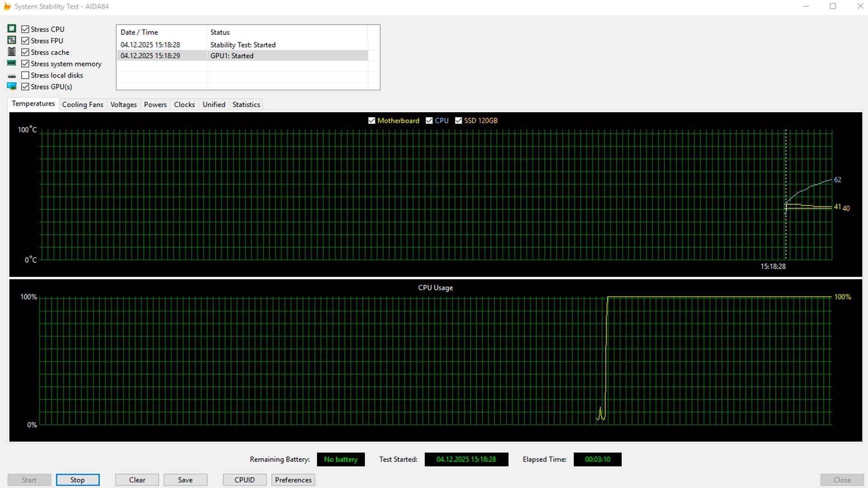Uncheck the Stress CPU checkbox
The width and height of the screenshot is (868, 488).
tap(25, 29)
